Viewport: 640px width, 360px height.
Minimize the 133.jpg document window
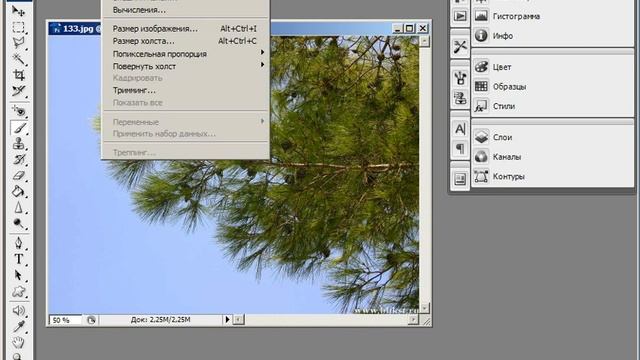coord(398,29)
